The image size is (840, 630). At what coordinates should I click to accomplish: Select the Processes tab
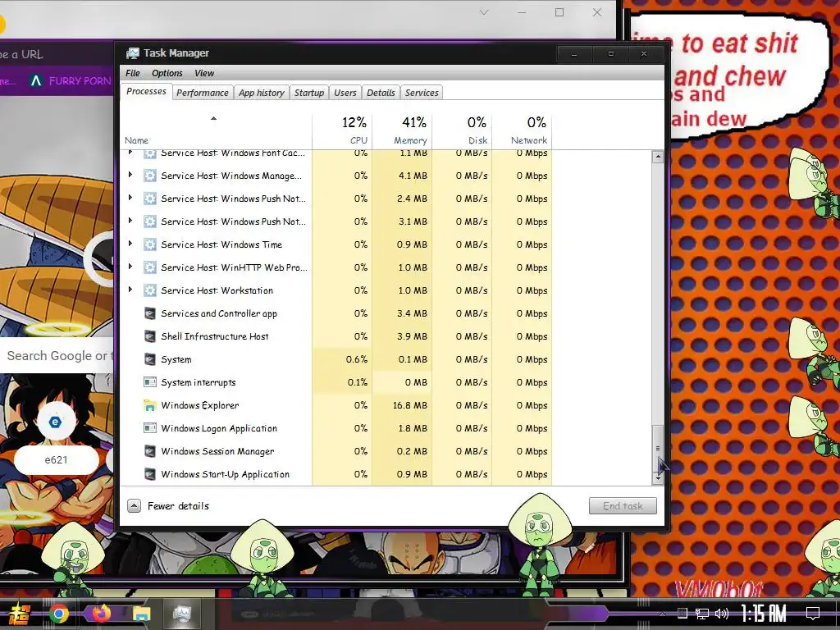(146, 92)
